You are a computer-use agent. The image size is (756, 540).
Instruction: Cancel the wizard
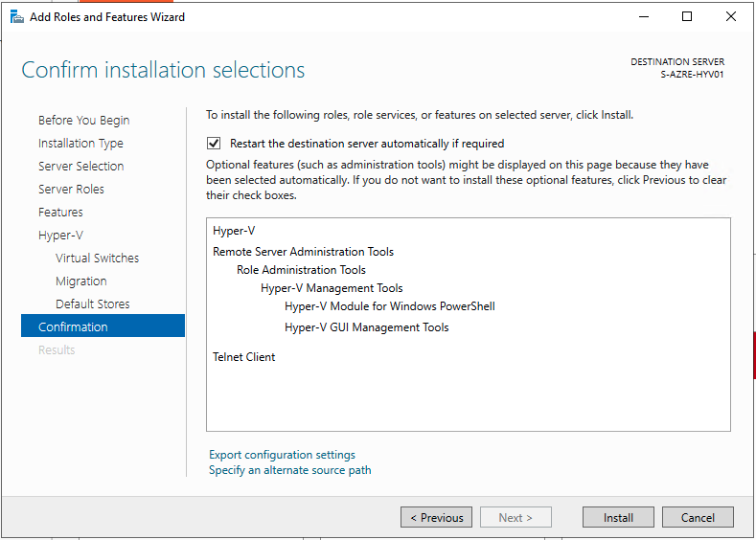(x=698, y=518)
